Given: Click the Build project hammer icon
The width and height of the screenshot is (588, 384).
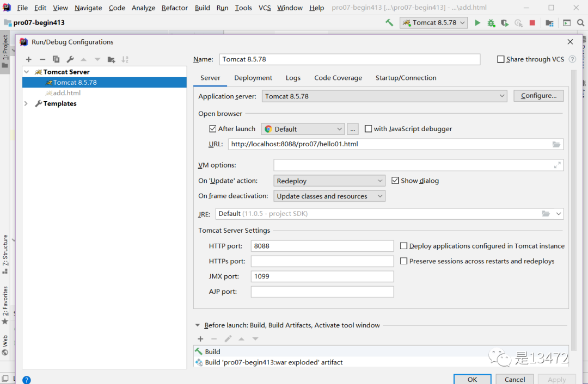Looking at the screenshot, I should (389, 23).
